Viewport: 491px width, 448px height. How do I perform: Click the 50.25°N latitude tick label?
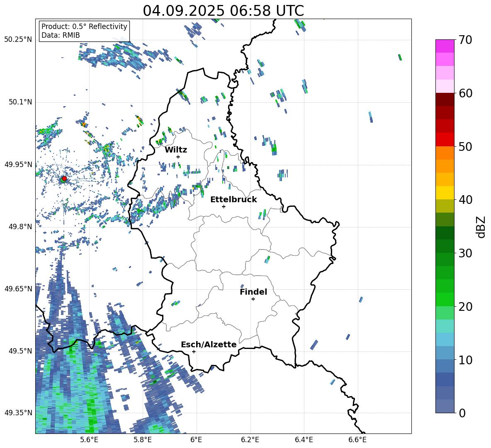pos(18,40)
